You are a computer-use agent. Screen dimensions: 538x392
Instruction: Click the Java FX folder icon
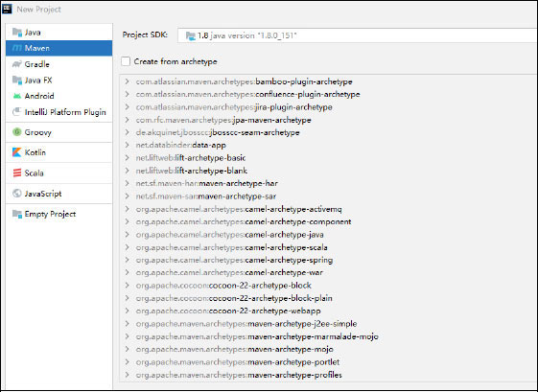point(17,80)
